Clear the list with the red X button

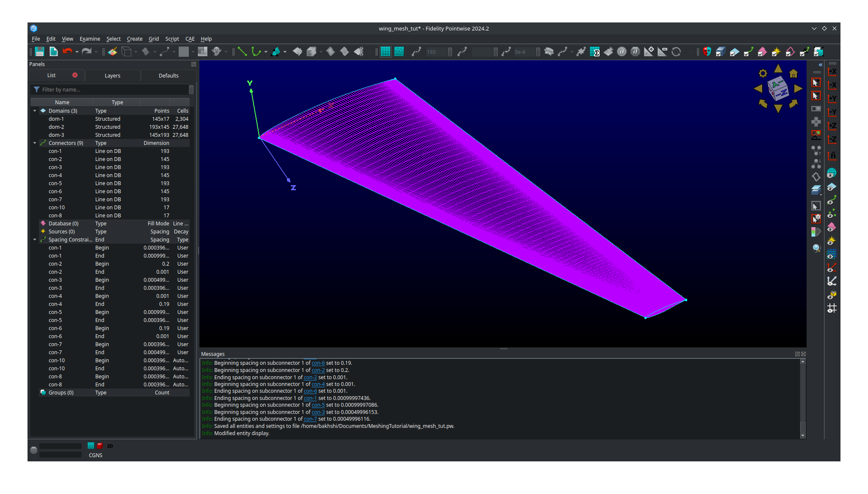[x=75, y=75]
